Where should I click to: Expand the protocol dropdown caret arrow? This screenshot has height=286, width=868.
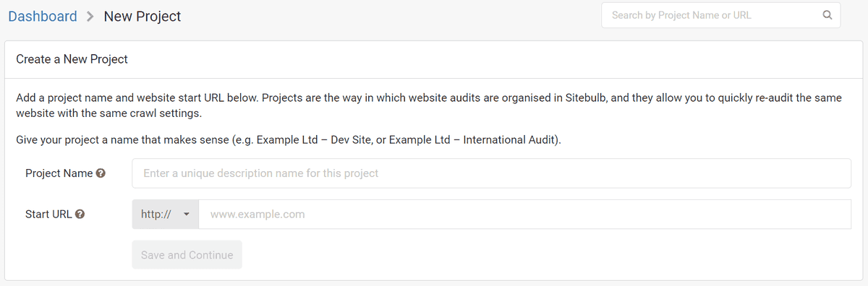[187, 214]
